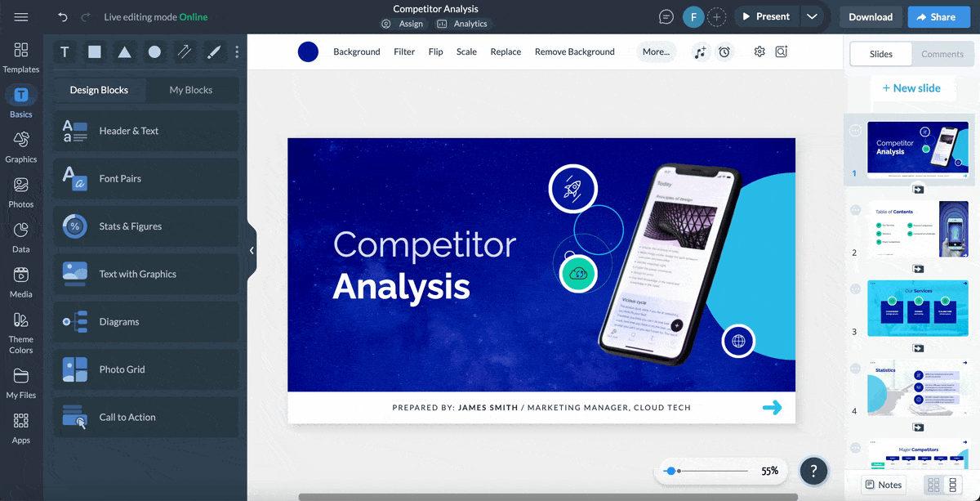Open the hamburger main menu
The image size is (980, 501).
pos(21,17)
